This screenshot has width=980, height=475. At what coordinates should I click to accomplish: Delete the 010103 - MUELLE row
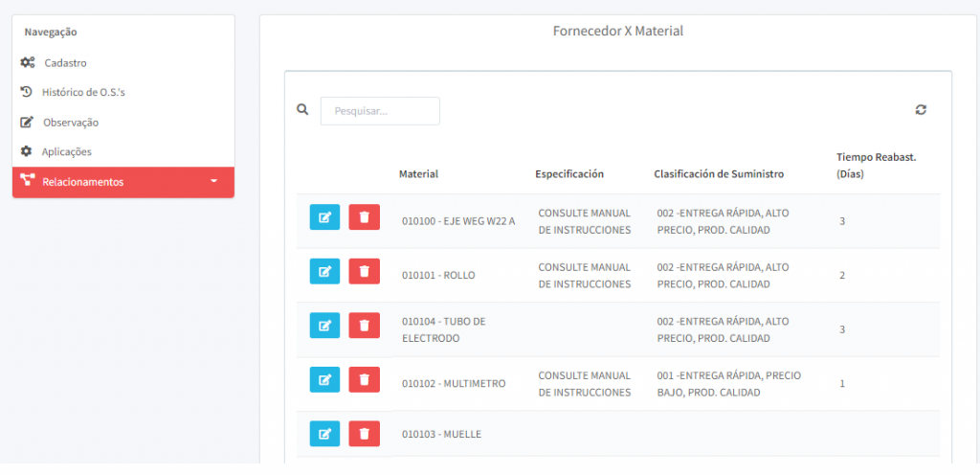(x=364, y=434)
